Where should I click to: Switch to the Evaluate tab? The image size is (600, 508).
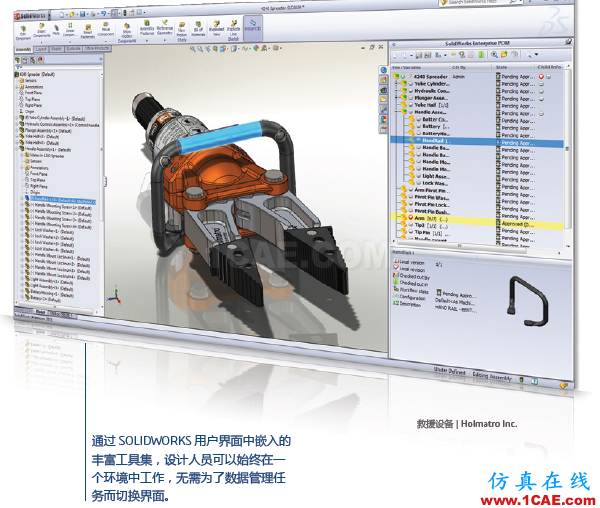pos(73,49)
